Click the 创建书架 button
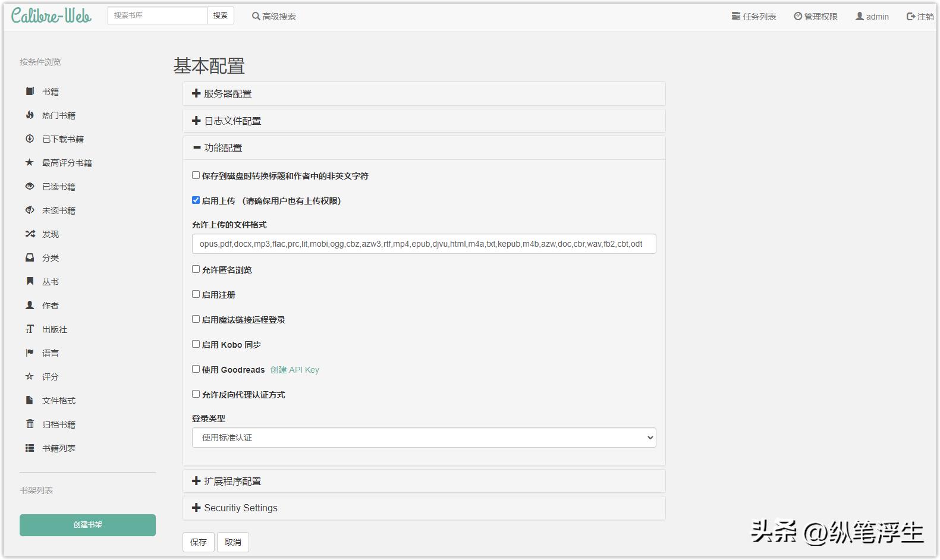940x560 pixels. 87,525
